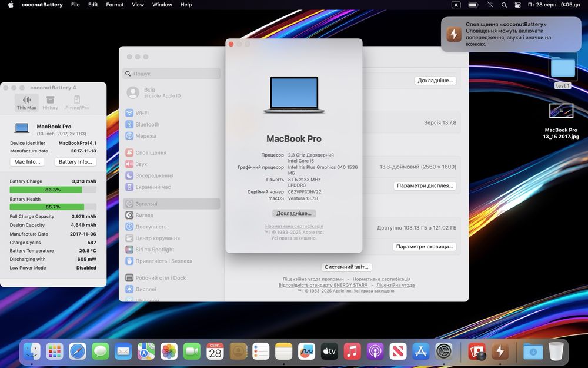Open the Format menu
The height and width of the screenshot is (368, 588).
pos(115,5)
